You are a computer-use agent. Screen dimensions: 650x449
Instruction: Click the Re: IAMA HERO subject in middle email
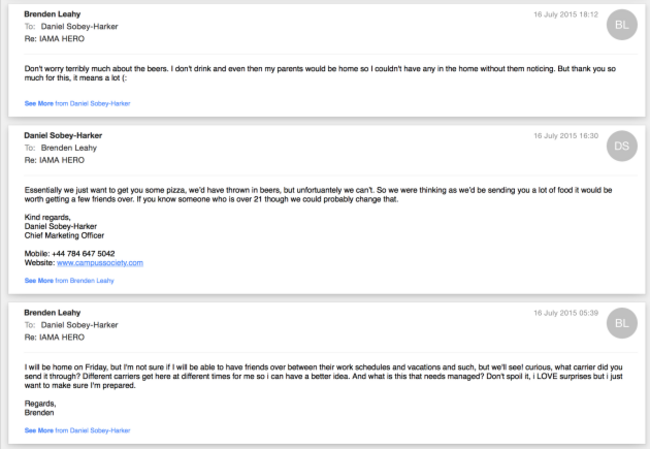pyautogui.click(x=54, y=160)
